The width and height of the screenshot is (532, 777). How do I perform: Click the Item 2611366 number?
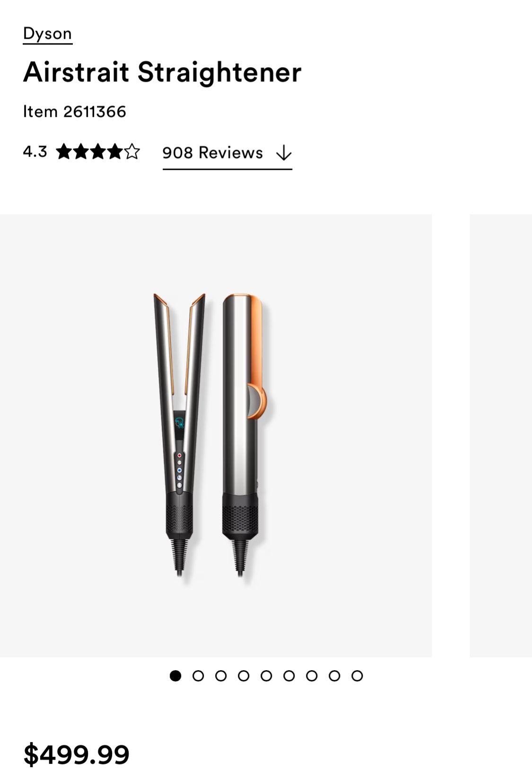point(75,112)
